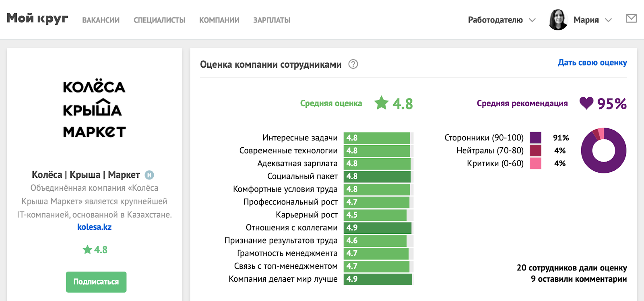Click the donut chart of recommendations
The width and height of the screenshot is (644, 301).
coord(603,150)
